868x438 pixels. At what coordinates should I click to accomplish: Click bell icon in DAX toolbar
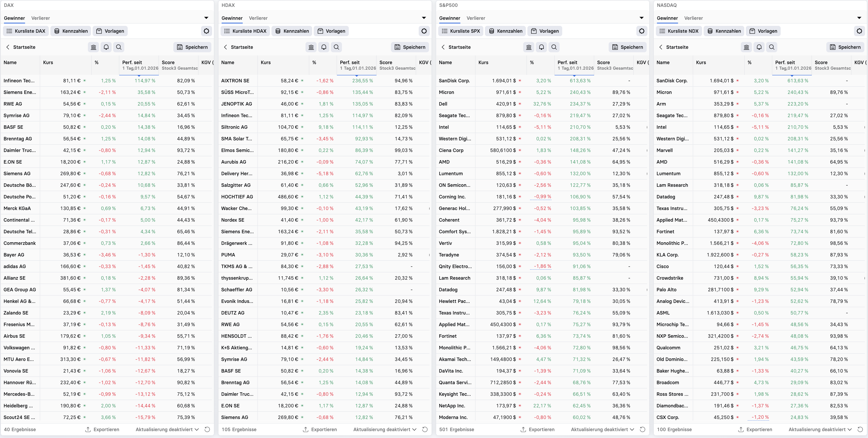pos(106,47)
